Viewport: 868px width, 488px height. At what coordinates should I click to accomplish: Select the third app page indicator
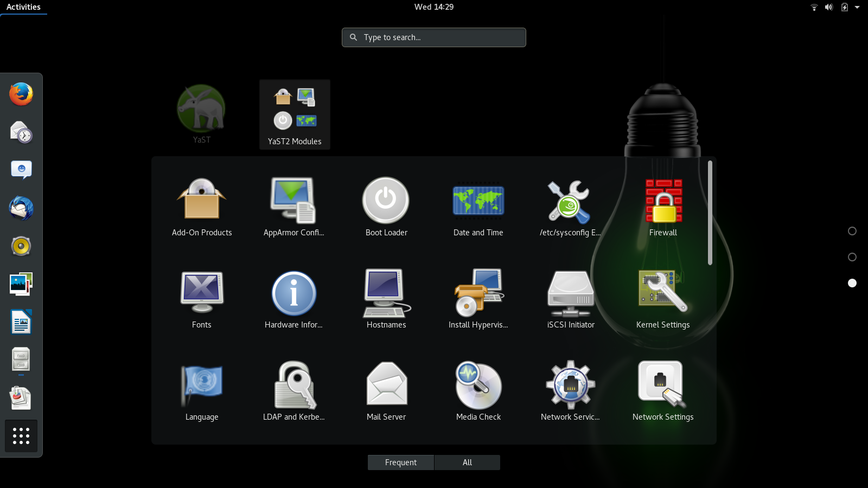click(852, 283)
